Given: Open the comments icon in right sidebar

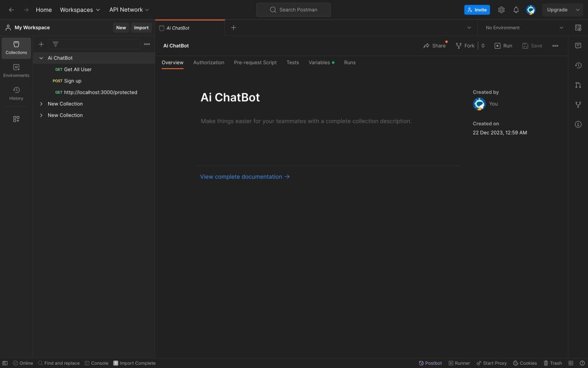Looking at the screenshot, I should pos(578,46).
